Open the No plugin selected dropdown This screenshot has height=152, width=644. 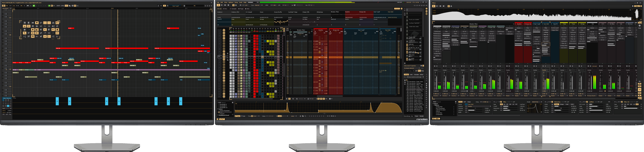click(x=412, y=68)
